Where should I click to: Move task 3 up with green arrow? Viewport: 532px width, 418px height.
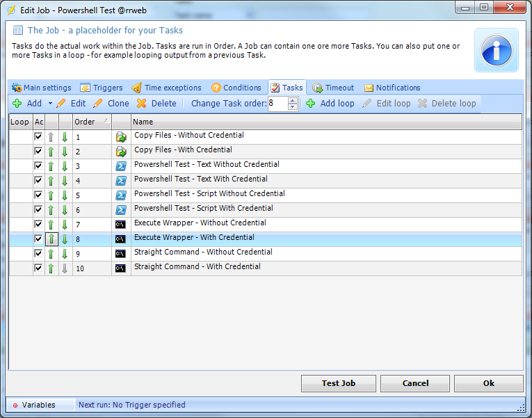click(51, 166)
